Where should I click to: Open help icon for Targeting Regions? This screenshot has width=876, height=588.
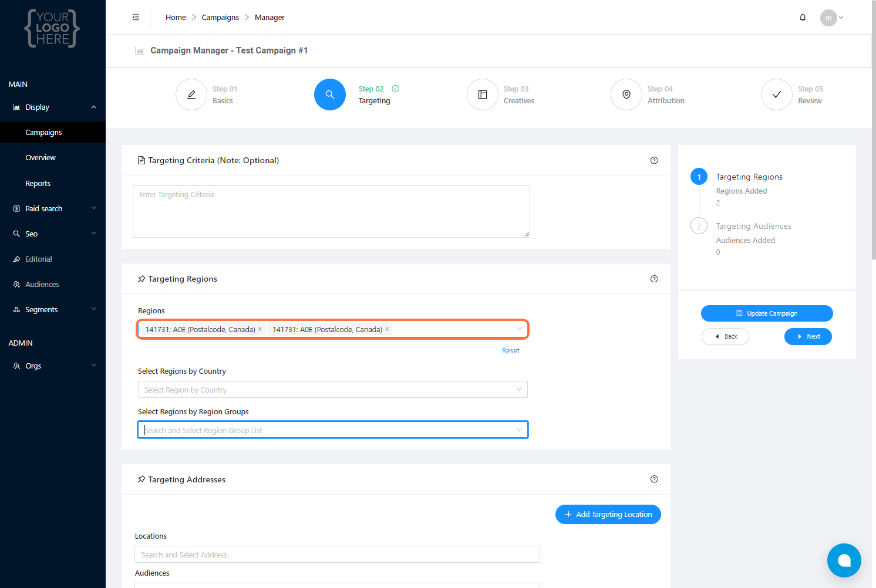pos(654,279)
